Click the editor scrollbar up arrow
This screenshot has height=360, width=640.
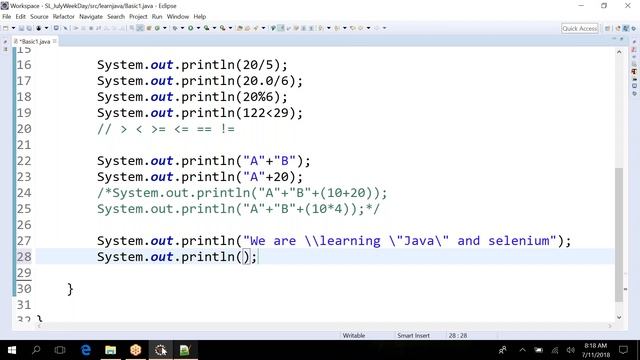619,52
